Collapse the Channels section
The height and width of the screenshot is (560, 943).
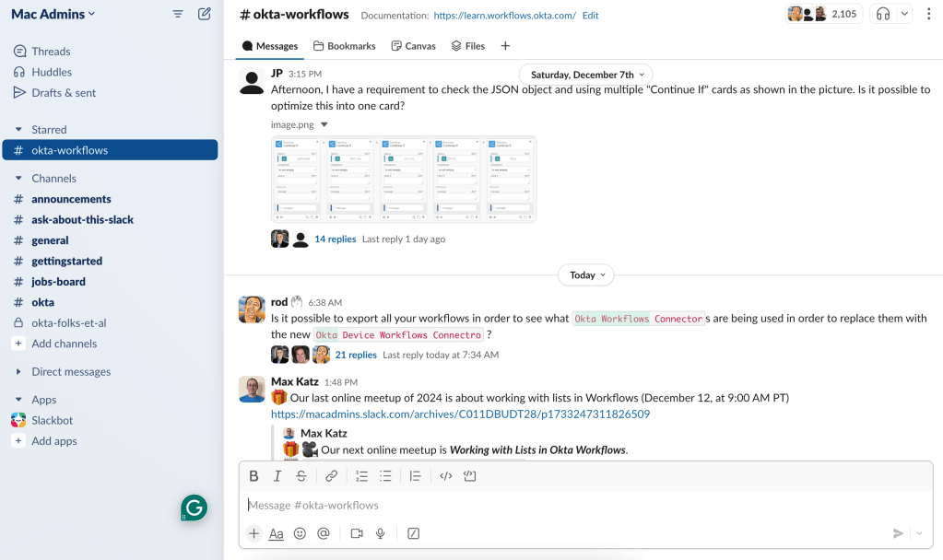click(x=18, y=179)
